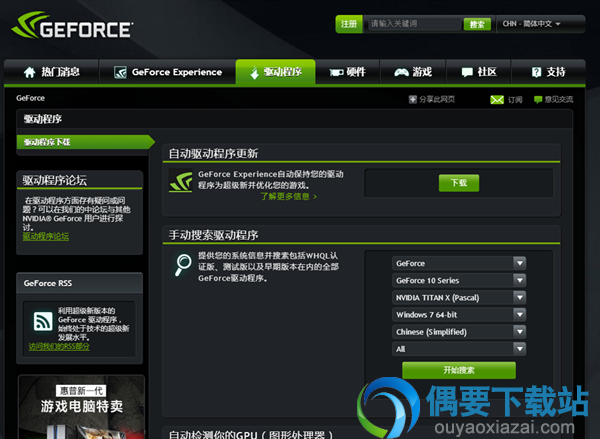Click the 订阅 link

pyautogui.click(x=515, y=100)
